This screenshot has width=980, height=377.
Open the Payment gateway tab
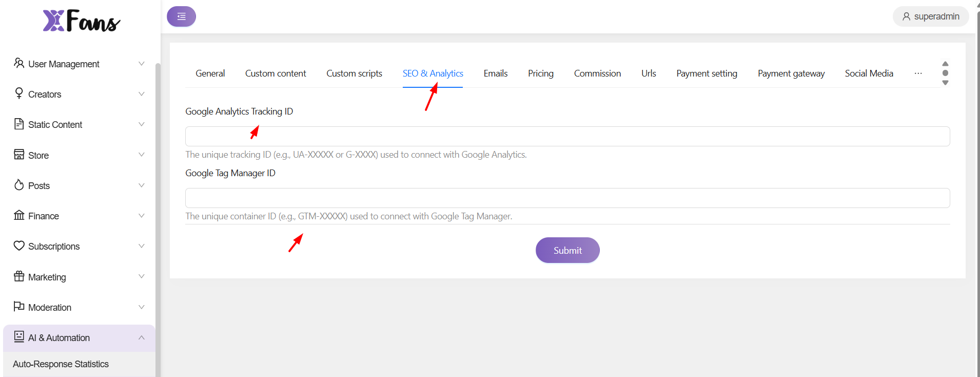pyautogui.click(x=791, y=73)
